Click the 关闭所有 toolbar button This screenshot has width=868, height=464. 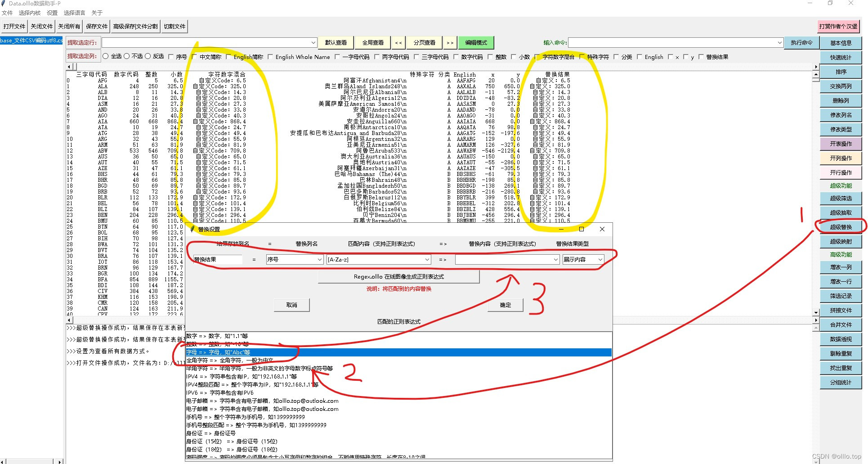click(x=69, y=27)
